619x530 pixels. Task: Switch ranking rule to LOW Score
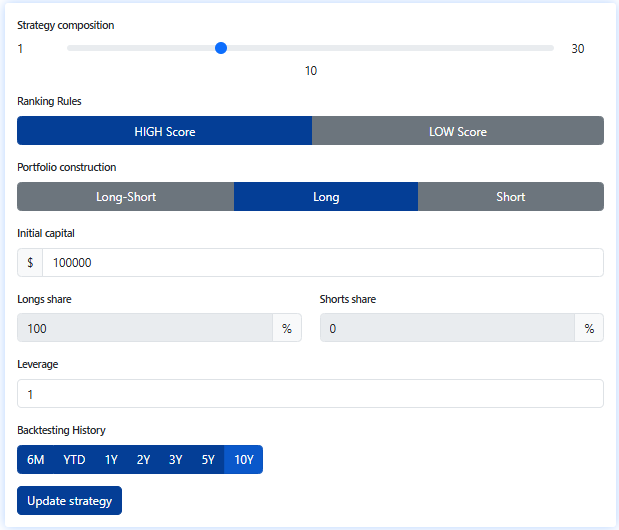458,131
